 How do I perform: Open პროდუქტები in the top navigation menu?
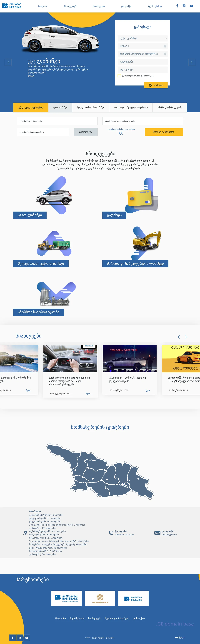[x=70, y=6]
